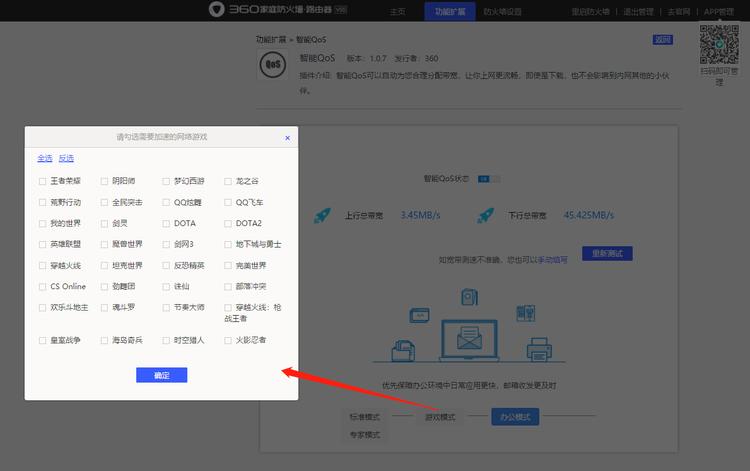Check the 节奏大师 checkbox

[166, 307]
